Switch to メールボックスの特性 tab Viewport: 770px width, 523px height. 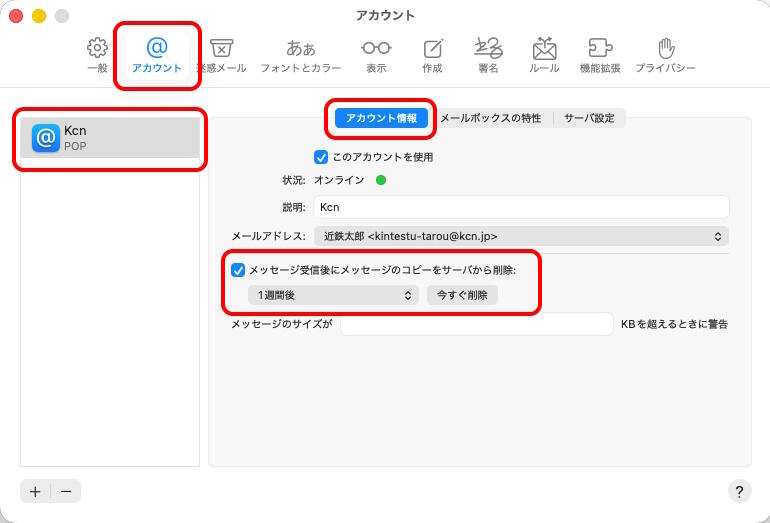pos(490,118)
